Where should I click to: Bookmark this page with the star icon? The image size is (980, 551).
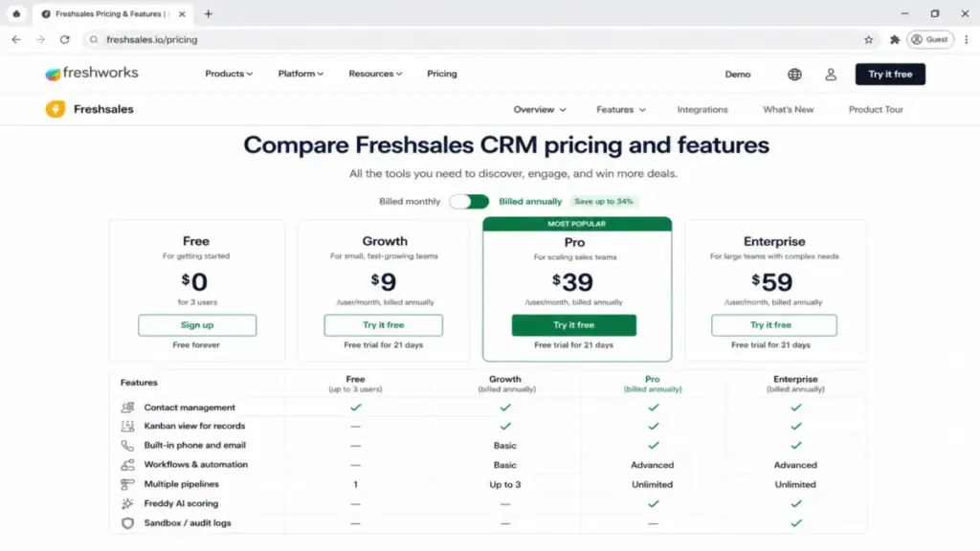(x=868, y=39)
